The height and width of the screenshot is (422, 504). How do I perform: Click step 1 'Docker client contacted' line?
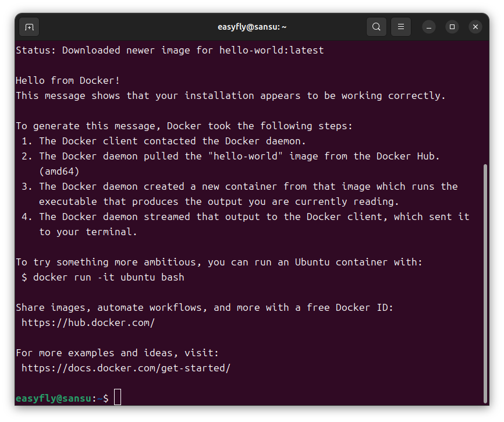click(164, 141)
